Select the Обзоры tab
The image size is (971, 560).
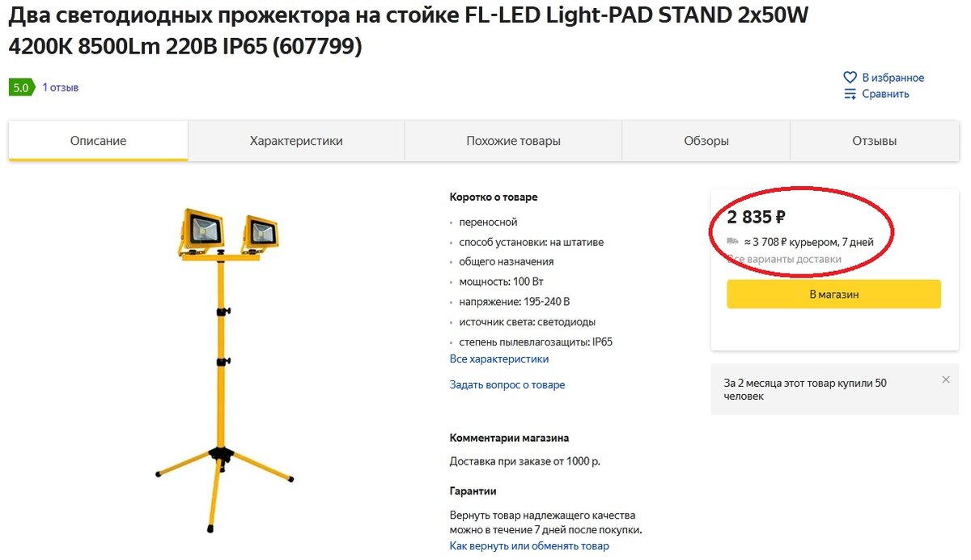point(706,141)
